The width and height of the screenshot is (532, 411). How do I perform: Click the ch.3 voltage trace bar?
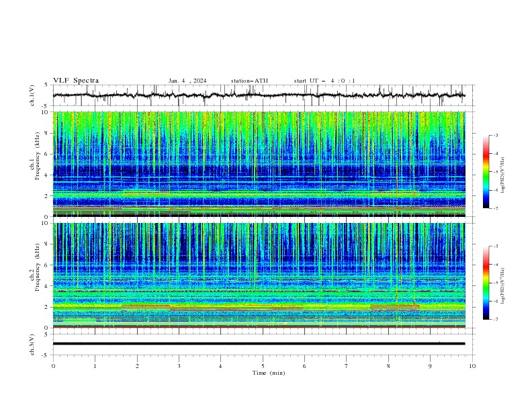tap(259, 344)
